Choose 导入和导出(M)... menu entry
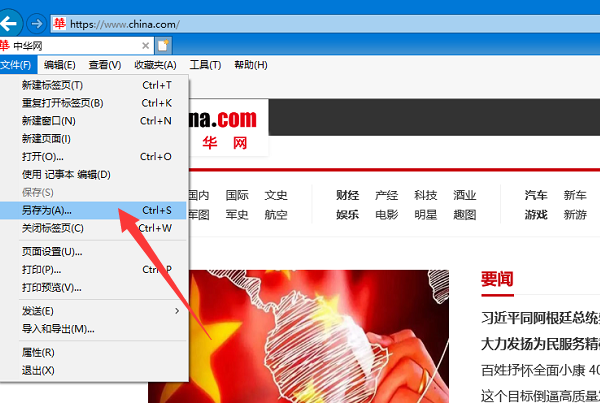Image resolution: width=600 pixels, height=403 pixels. tap(93, 329)
